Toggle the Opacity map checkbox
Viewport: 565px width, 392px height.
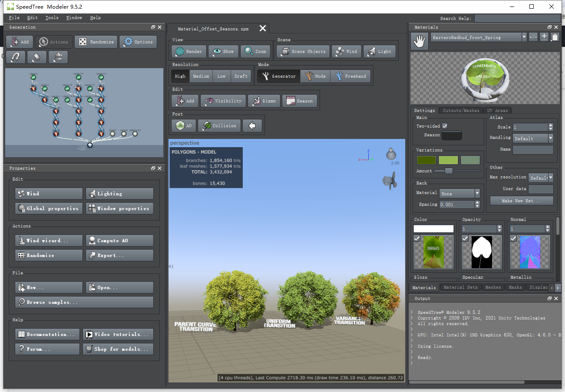coord(465,238)
